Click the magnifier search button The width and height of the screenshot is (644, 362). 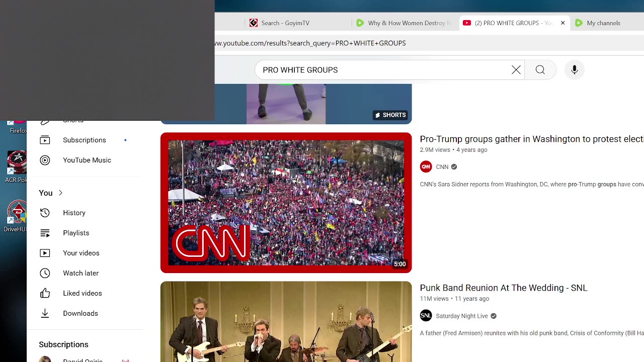click(540, 70)
